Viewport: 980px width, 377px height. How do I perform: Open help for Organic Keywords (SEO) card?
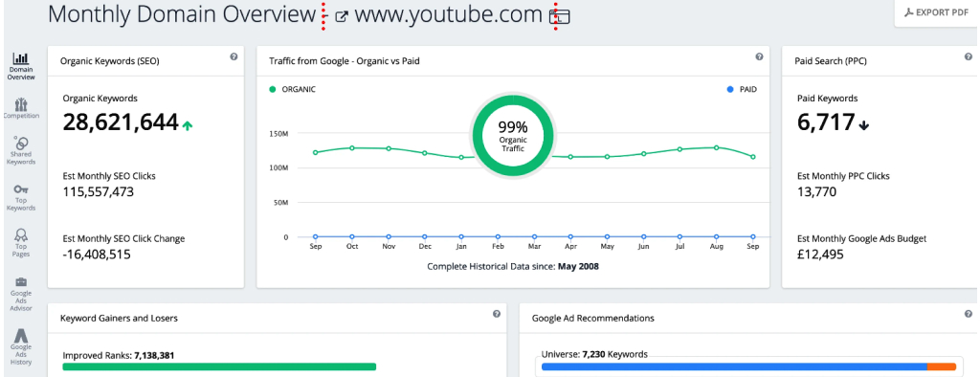point(234,56)
